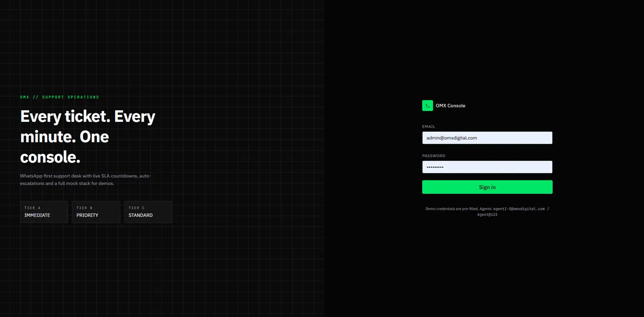Click the "WhatsApp-first support desk" description text
This screenshot has height=317, width=644.
(x=86, y=180)
